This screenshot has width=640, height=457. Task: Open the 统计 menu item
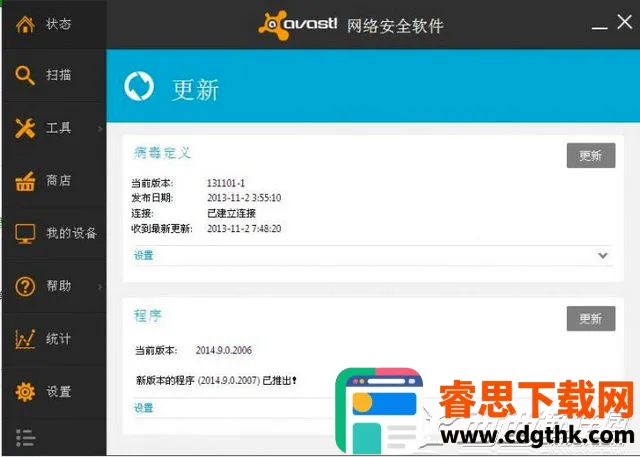point(54,339)
